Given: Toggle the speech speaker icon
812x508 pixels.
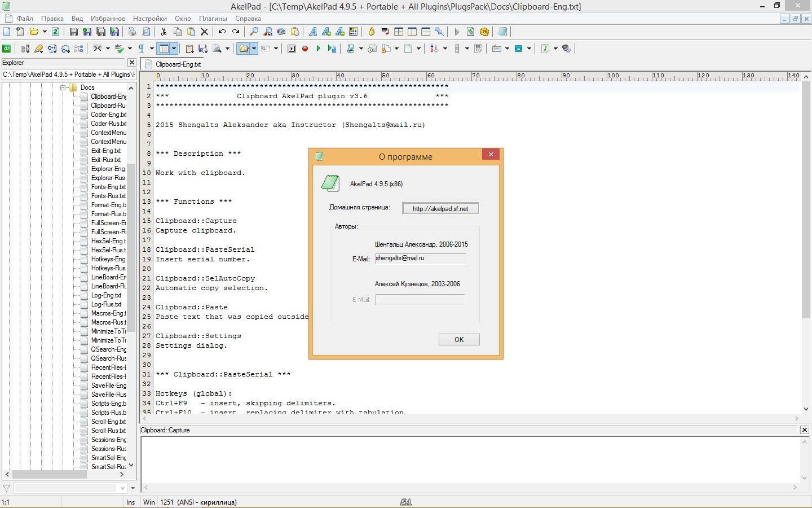Looking at the screenshot, I should tap(567, 49).
